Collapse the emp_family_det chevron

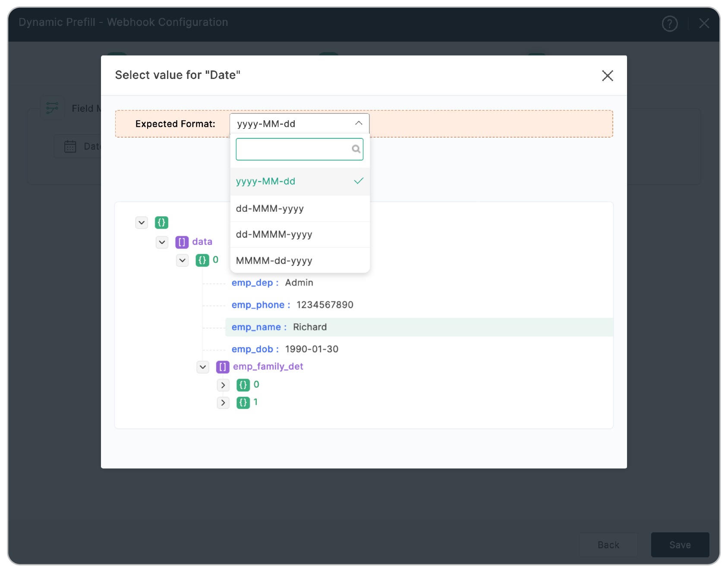pyautogui.click(x=203, y=367)
